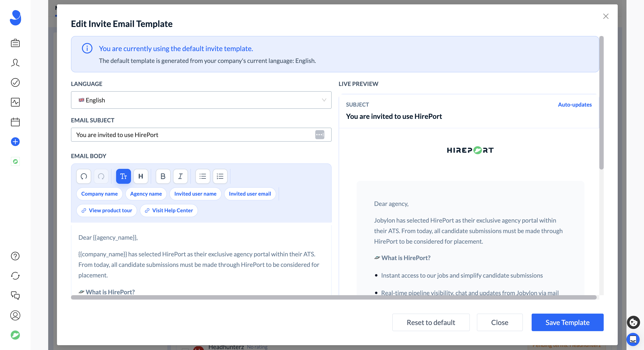
Task: Click the HirePort logo in the live preview
Action: tap(470, 150)
